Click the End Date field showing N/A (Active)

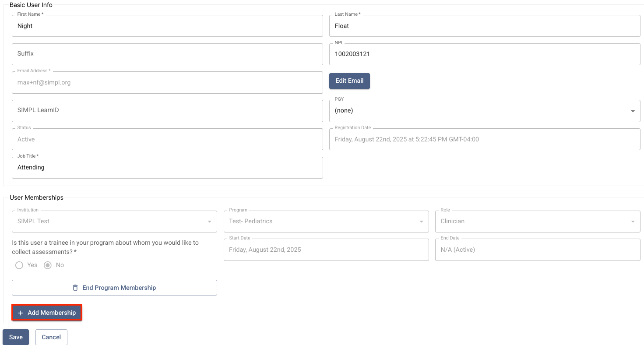(x=538, y=250)
